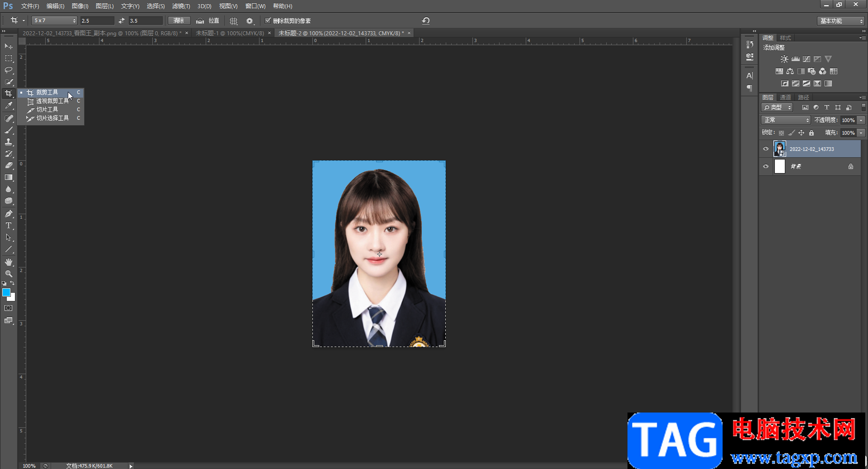This screenshot has height=469, width=868.
Task: Open crop overlay grid options
Action: pos(233,21)
